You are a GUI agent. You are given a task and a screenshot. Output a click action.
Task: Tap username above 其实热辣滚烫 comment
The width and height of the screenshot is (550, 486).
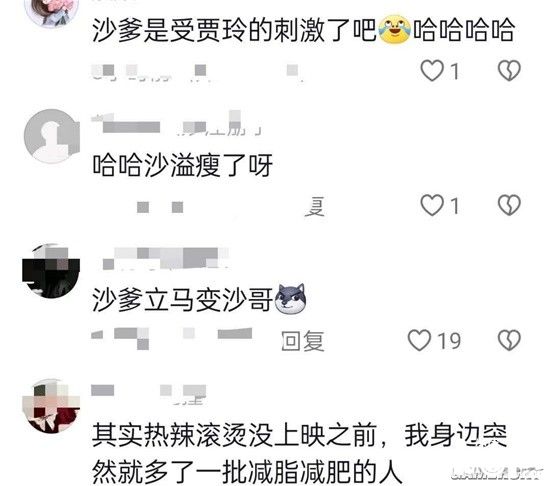tap(149, 394)
